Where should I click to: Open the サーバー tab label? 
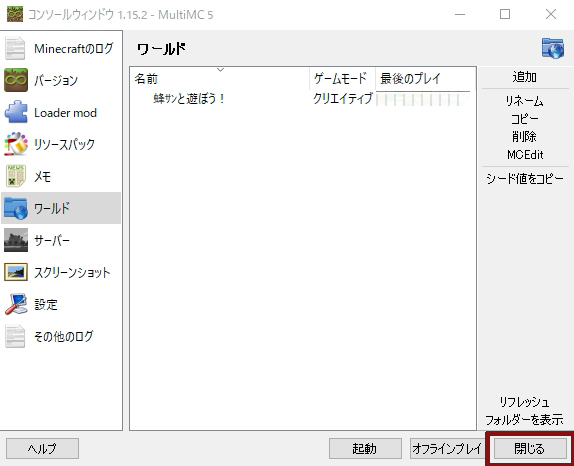pos(52,241)
